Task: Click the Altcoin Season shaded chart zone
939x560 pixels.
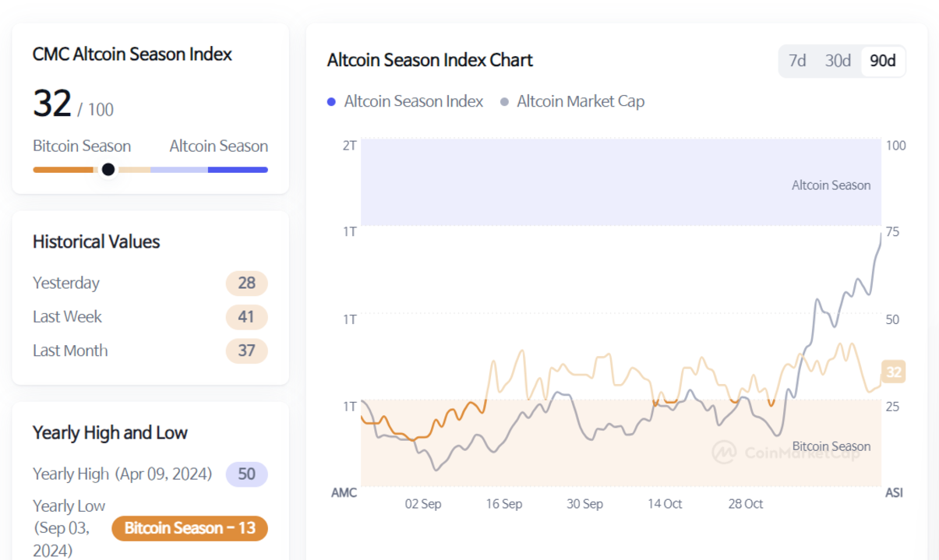Action: (x=620, y=183)
